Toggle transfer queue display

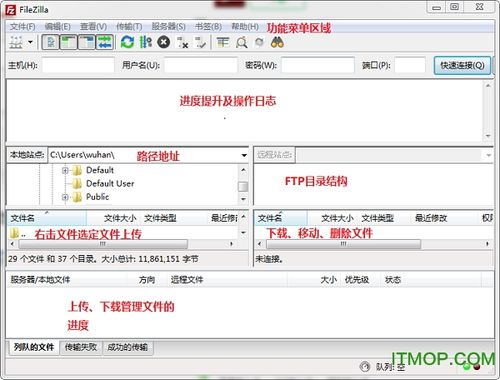[x=105, y=42]
